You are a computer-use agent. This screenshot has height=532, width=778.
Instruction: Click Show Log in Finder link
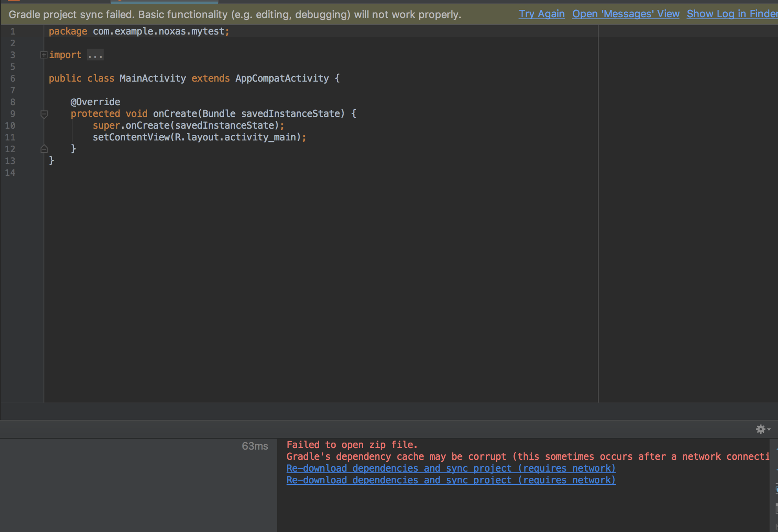coord(732,14)
